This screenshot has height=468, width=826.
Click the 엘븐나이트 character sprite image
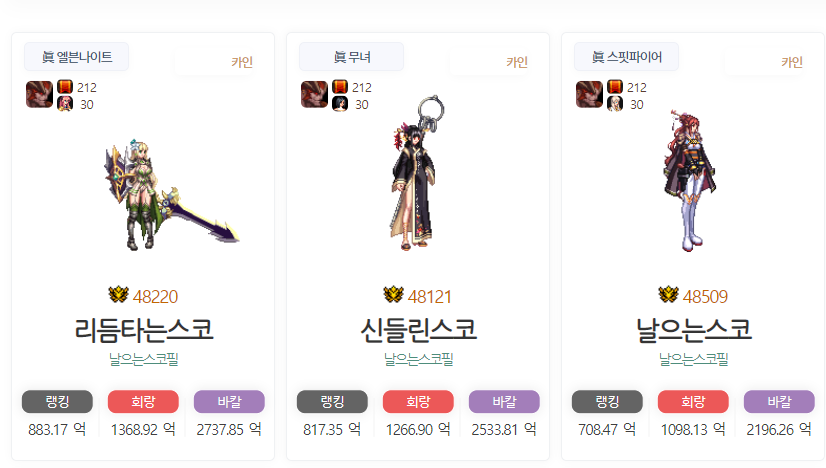click(171, 195)
